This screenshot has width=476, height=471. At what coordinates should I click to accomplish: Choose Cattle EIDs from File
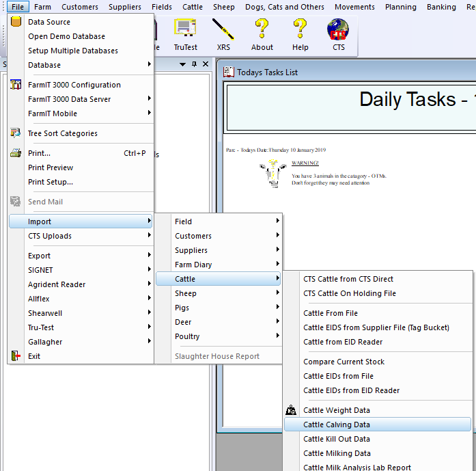[x=378, y=376]
